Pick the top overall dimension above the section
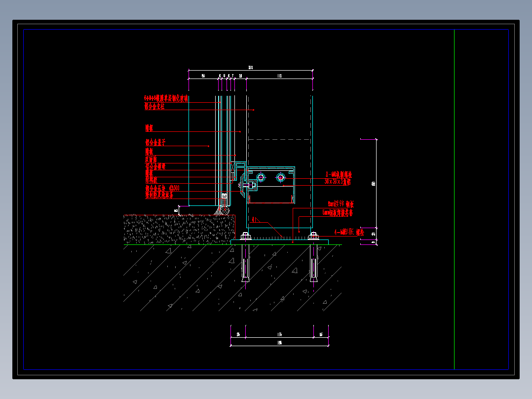The width and height of the screenshot is (532, 399). click(x=251, y=68)
